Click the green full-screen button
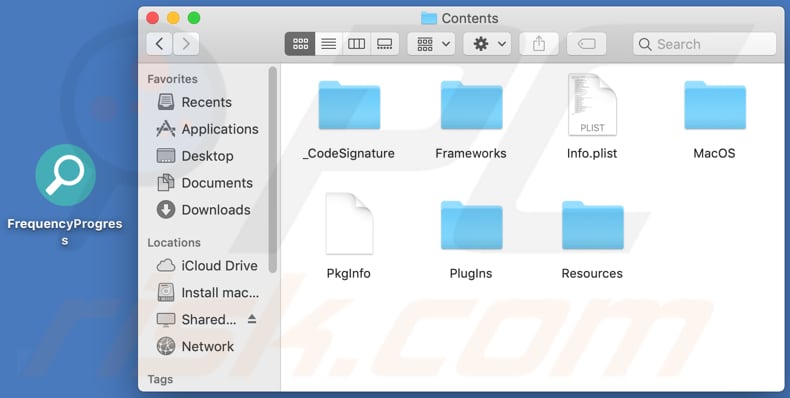Image resolution: width=790 pixels, height=398 pixels. click(194, 18)
